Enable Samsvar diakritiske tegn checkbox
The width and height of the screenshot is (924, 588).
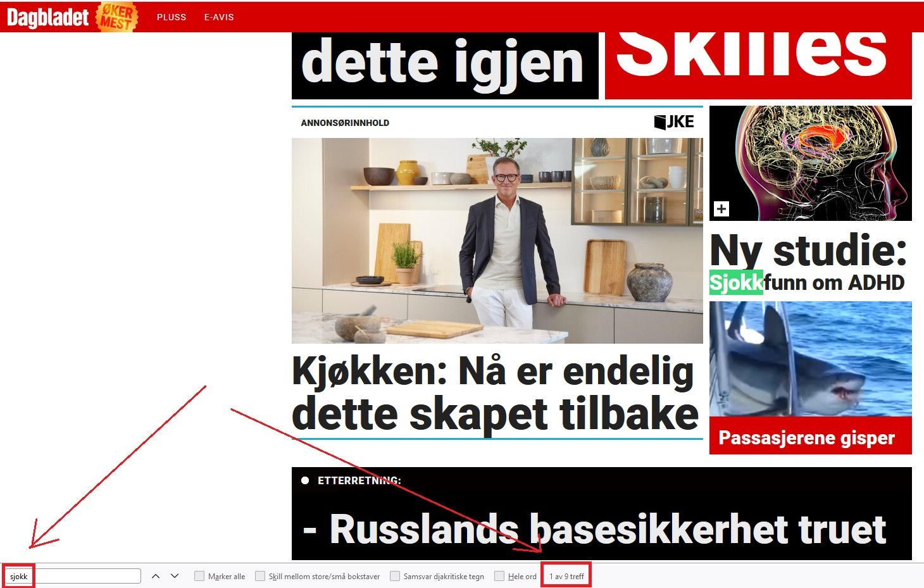pos(395,576)
